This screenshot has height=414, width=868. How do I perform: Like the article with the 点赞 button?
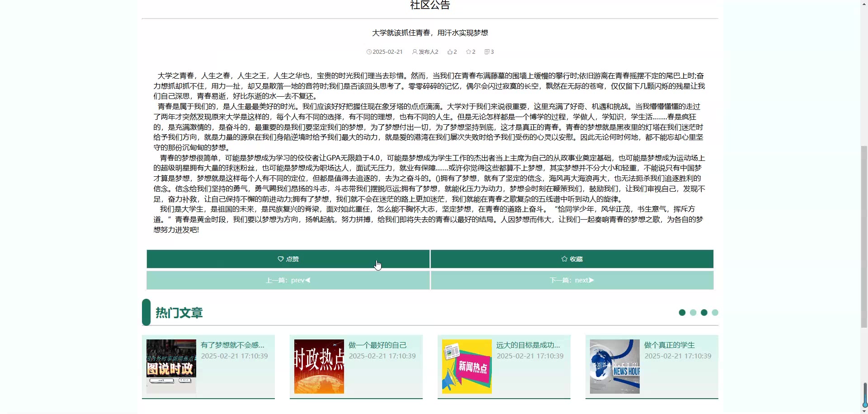point(288,259)
